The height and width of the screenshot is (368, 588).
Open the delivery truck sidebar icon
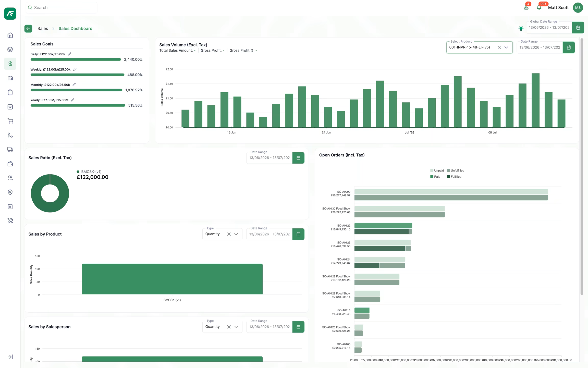click(x=10, y=149)
